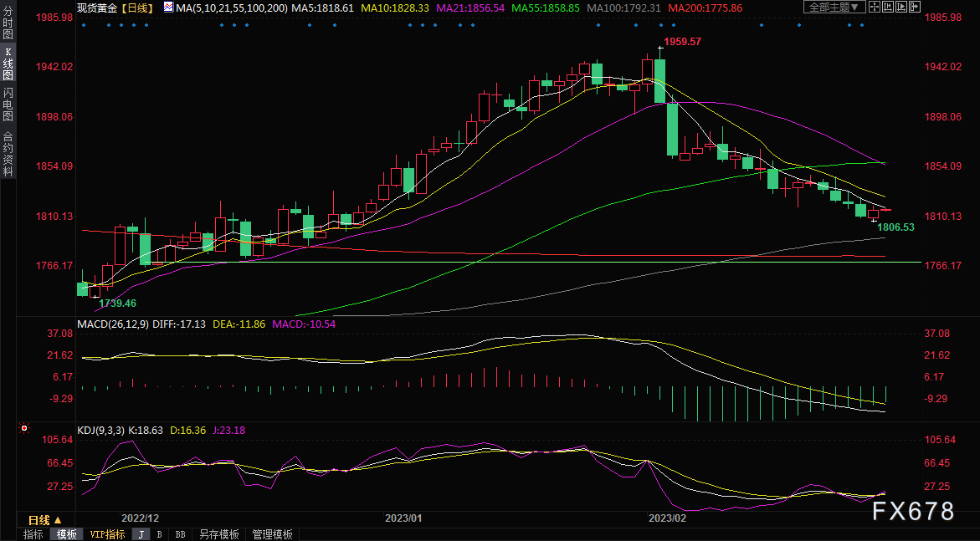Click the MA indicator chart icon
The height and width of the screenshot is (541, 980).
[x=168, y=8]
